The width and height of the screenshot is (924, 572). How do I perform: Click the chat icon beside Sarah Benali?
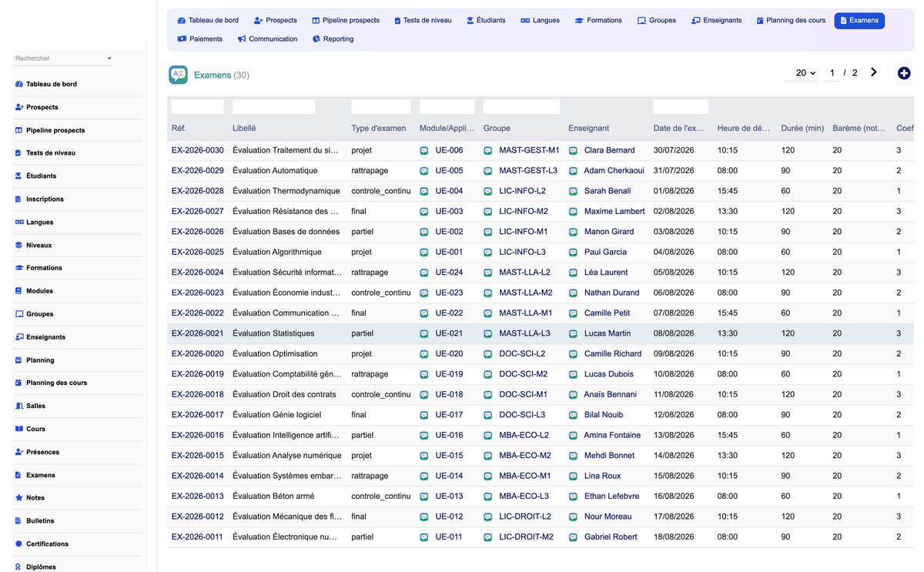[573, 191]
